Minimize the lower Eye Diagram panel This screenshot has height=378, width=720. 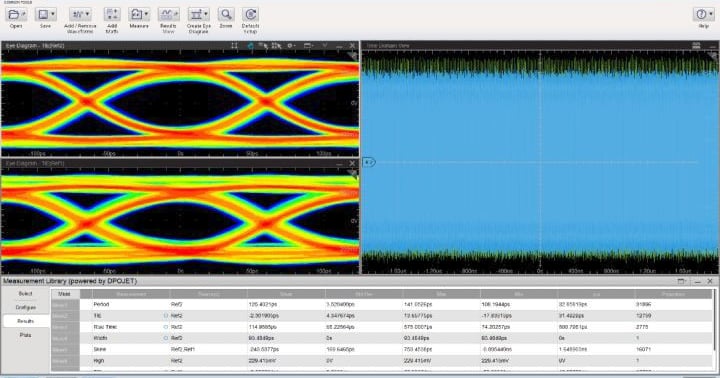tap(339, 164)
